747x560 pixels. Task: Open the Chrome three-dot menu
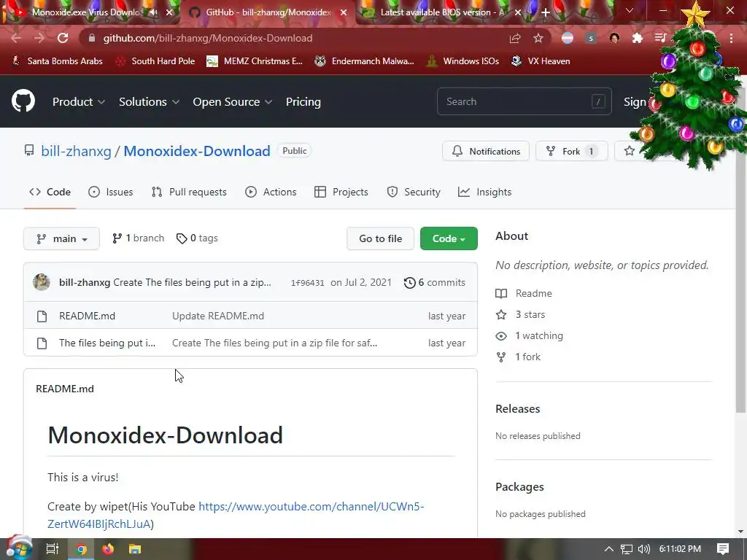click(x=731, y=38)
